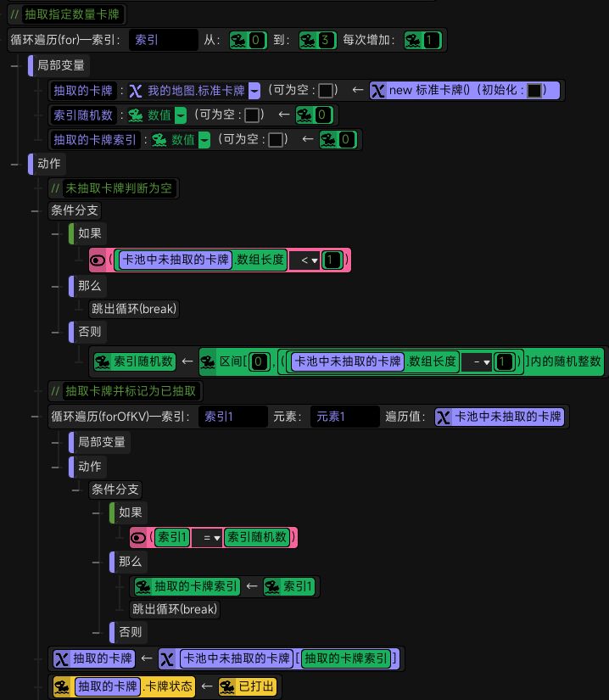Collapse the top 局部变量 section
Screen dimensions: 609x700
coord(14,65)
